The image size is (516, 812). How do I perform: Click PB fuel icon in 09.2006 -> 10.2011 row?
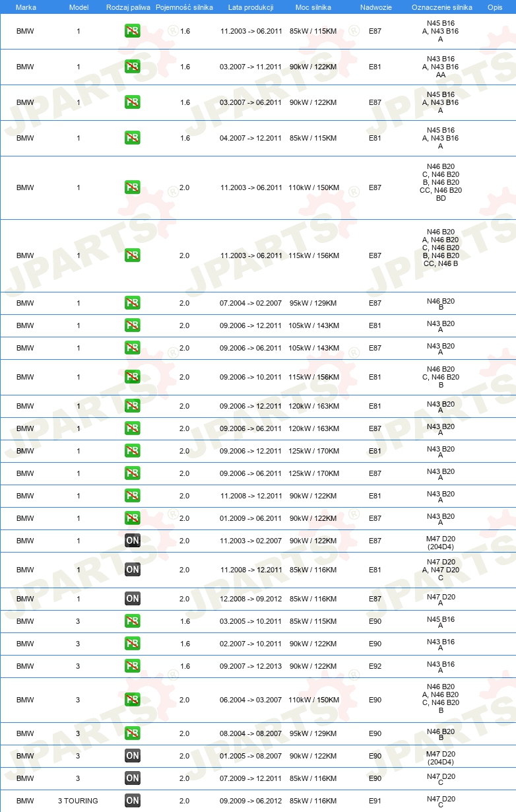point(133,377)
